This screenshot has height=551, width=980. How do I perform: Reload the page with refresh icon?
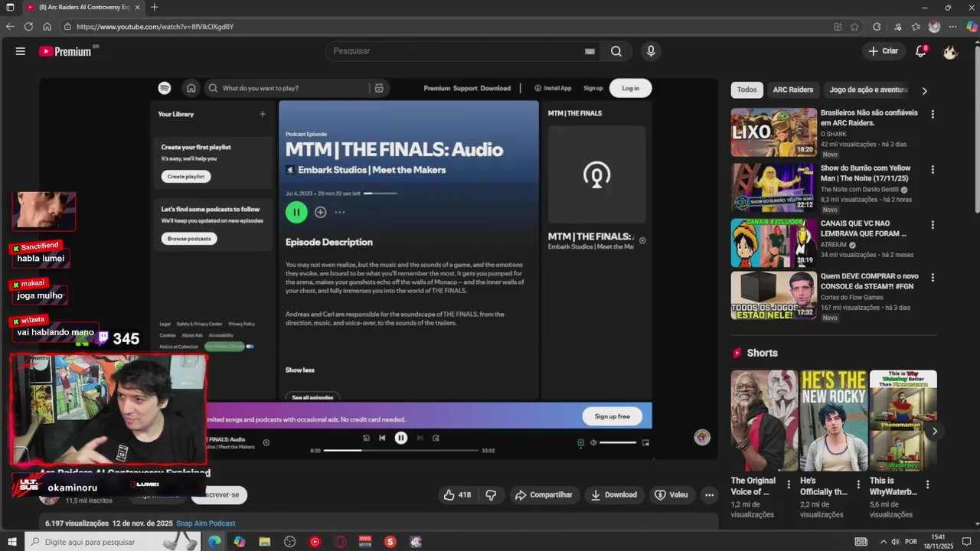[28, 26]
